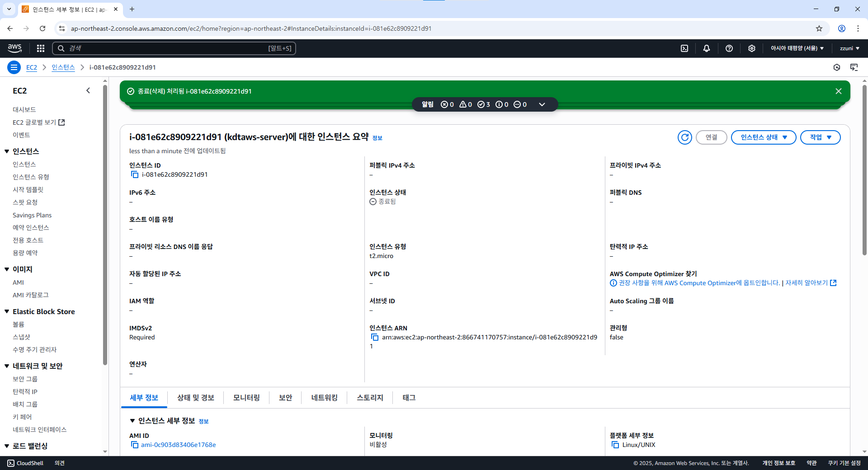868x470 pixels.
Task: Open the Compute Optimizer opt-in link
Action: tap(699, 283)
